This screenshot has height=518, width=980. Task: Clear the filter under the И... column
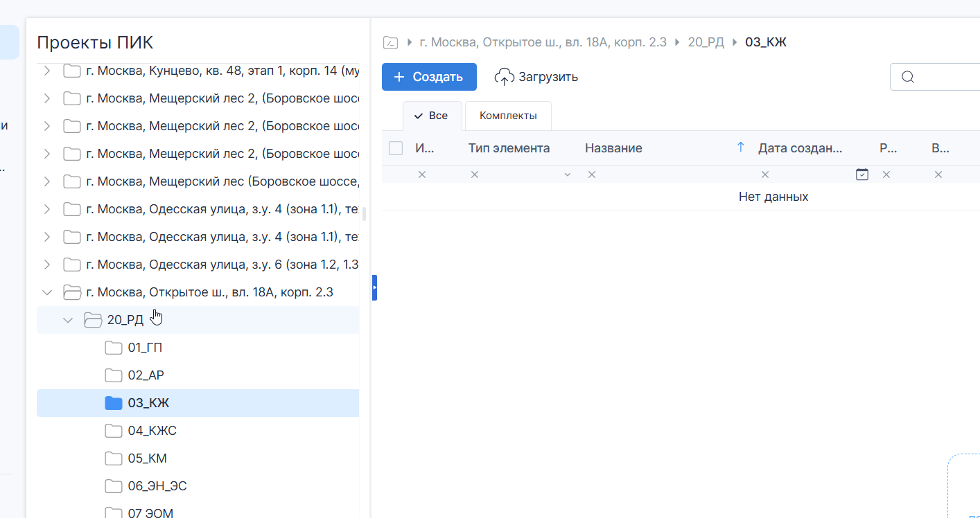(x=422, y=175)
